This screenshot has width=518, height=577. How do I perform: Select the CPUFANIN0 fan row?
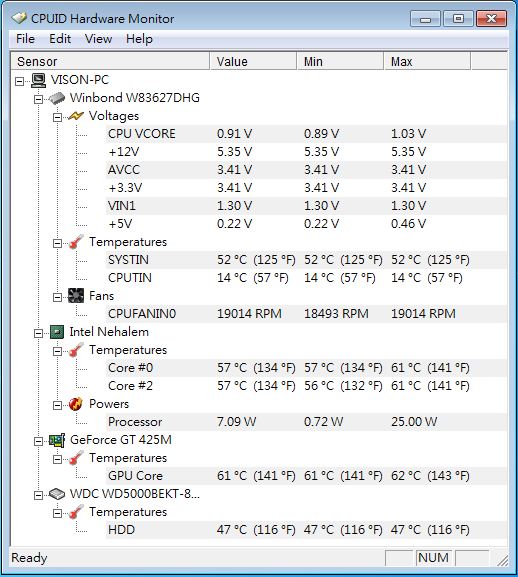[306, 314]
